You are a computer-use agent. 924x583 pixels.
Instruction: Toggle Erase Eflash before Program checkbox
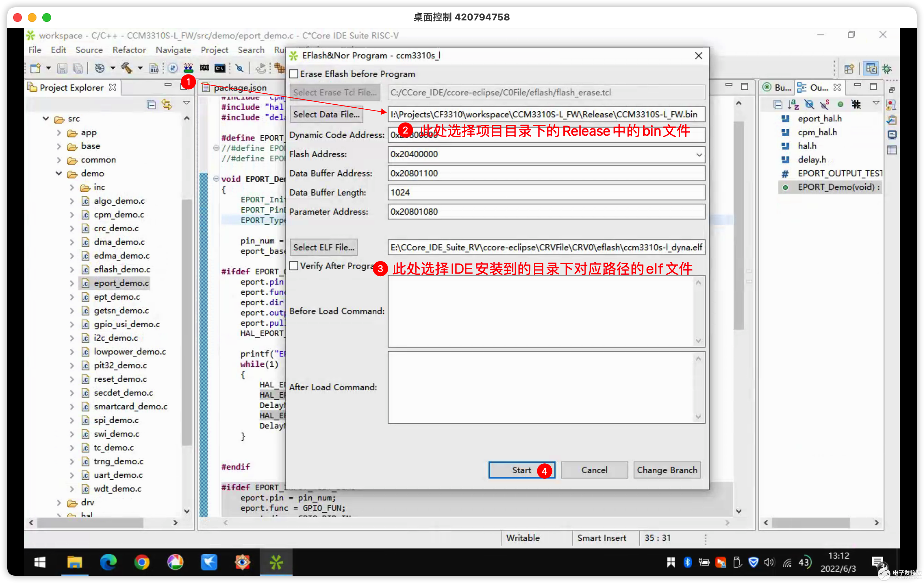293,74
